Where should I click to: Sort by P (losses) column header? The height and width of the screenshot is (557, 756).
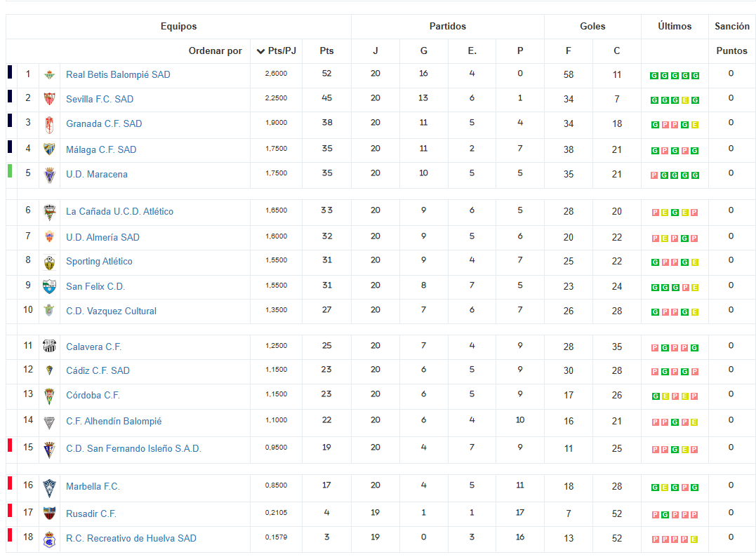tap(520, 51)
